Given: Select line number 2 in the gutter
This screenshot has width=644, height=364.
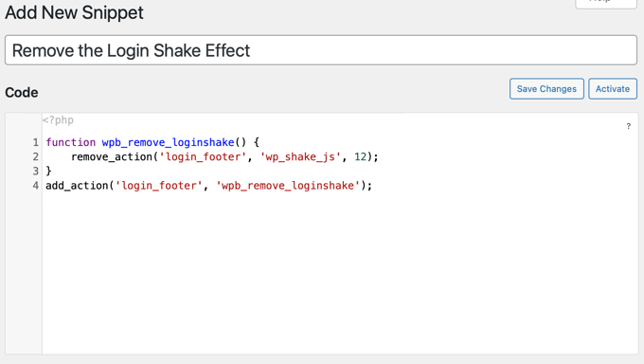Looking at the screenshot, I should point(36,156).
